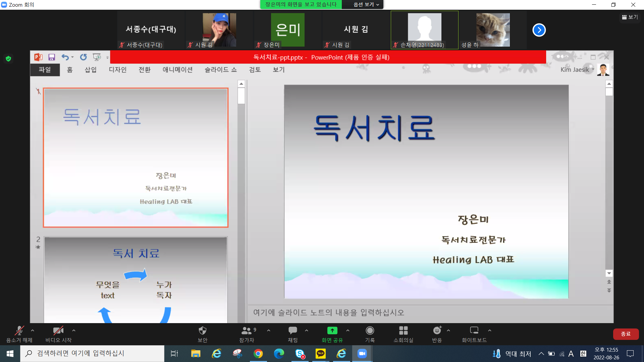644x362 pixels.
Task: Expand share screen options chevron
Action: click(x=348, y=330)
